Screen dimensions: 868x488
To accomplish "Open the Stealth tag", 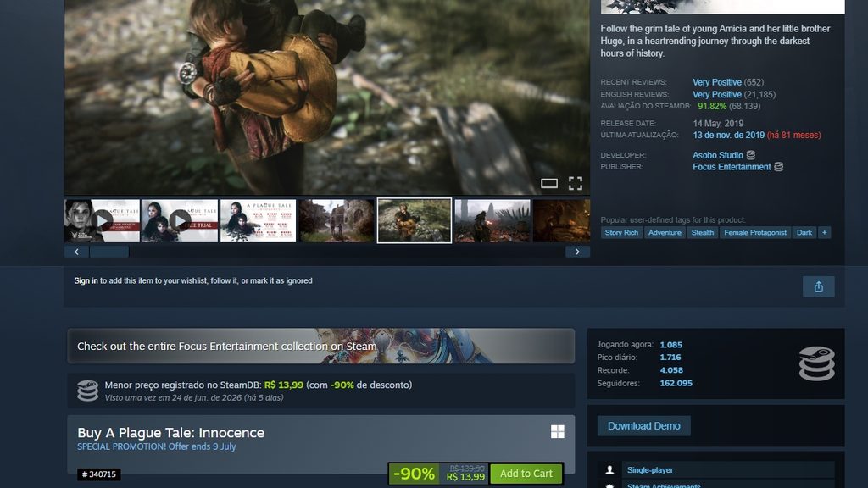I will tap(703, 232).
